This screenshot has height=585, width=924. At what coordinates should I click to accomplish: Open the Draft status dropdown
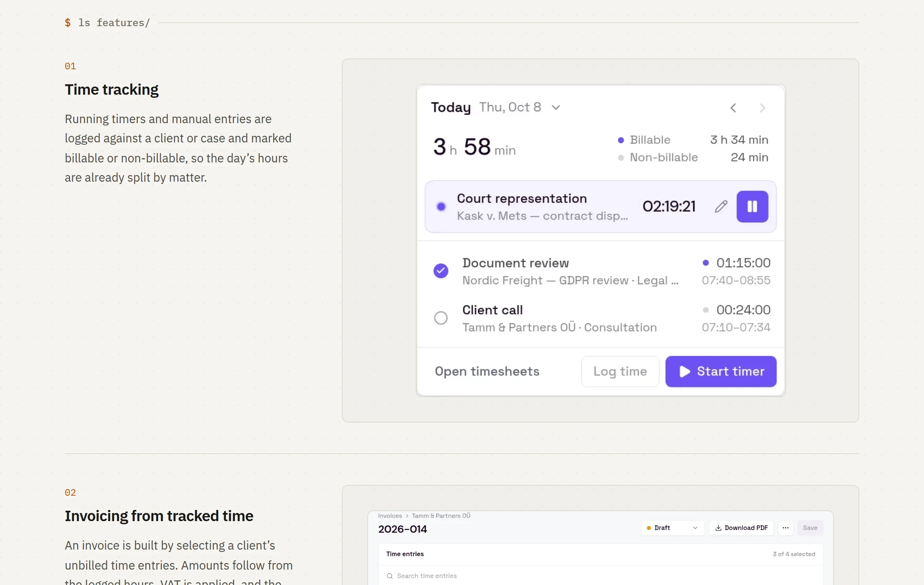[673, 528]
